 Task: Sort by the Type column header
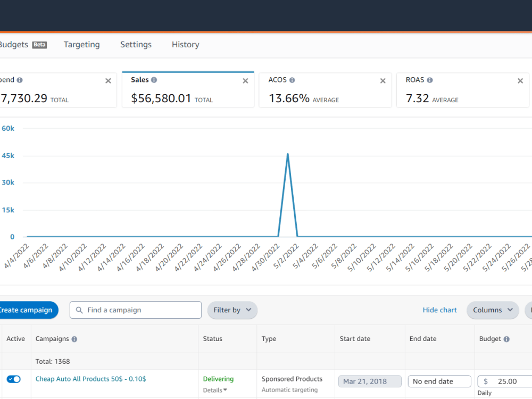point(269,339)
